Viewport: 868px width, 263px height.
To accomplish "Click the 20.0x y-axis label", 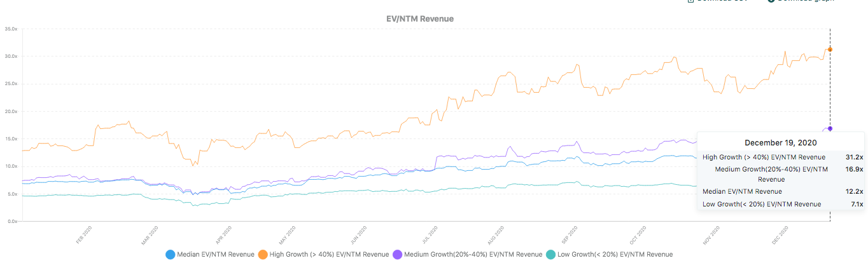I will [x=11, y=111].
